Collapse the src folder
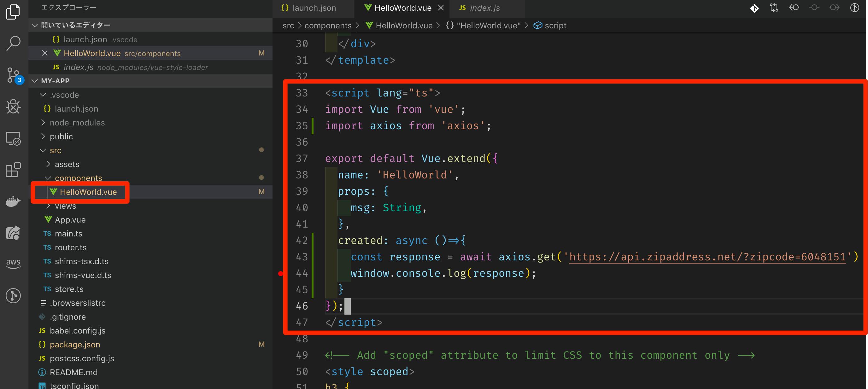The image size is (868, 389). [x=43, y=150]
